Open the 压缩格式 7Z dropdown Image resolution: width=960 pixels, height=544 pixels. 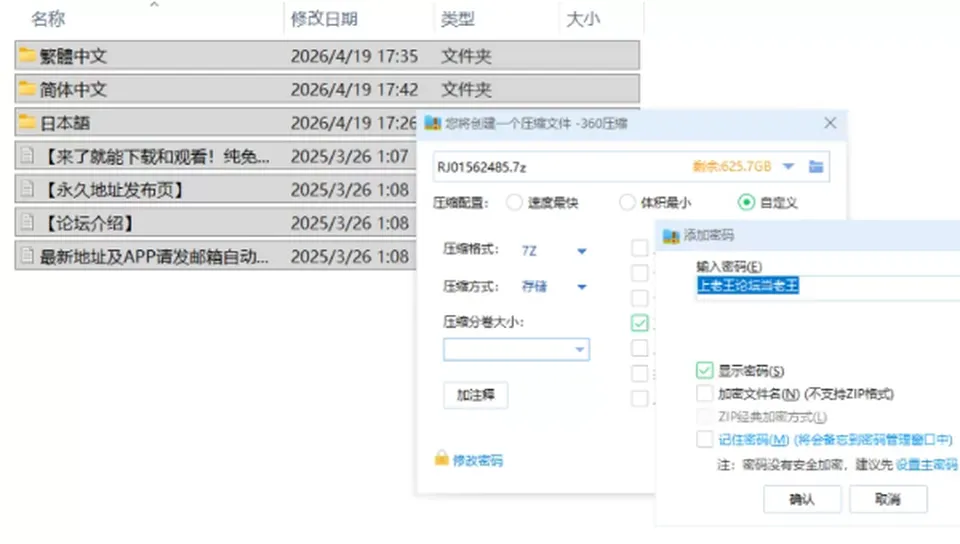pyautogui.click(x=582, y=251)
